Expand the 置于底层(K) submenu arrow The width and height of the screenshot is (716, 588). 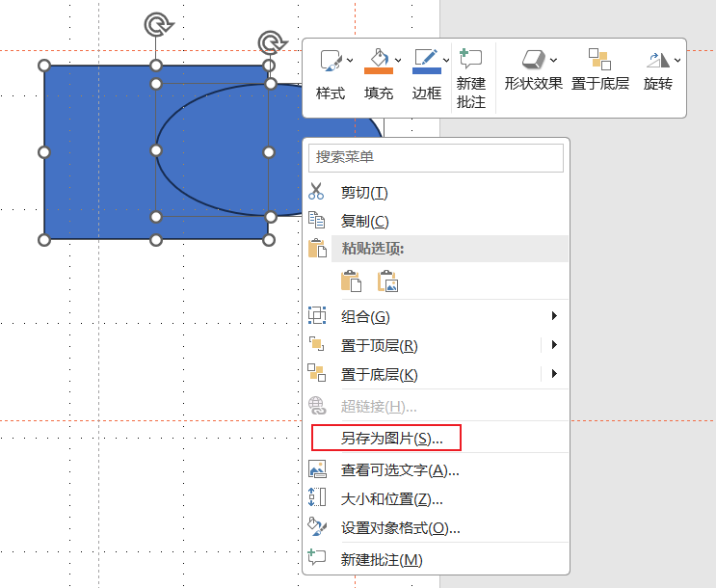point(554,373)
